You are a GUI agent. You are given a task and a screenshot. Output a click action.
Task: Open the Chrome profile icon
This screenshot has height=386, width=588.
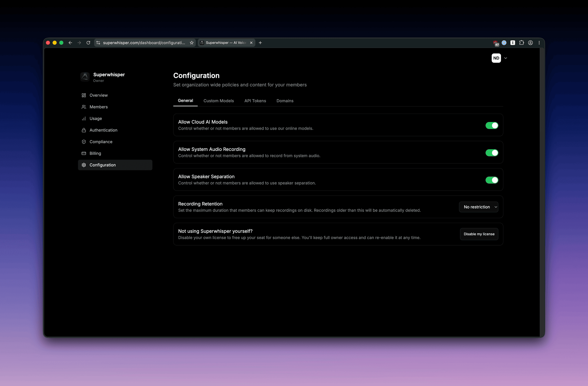[531, 43]
